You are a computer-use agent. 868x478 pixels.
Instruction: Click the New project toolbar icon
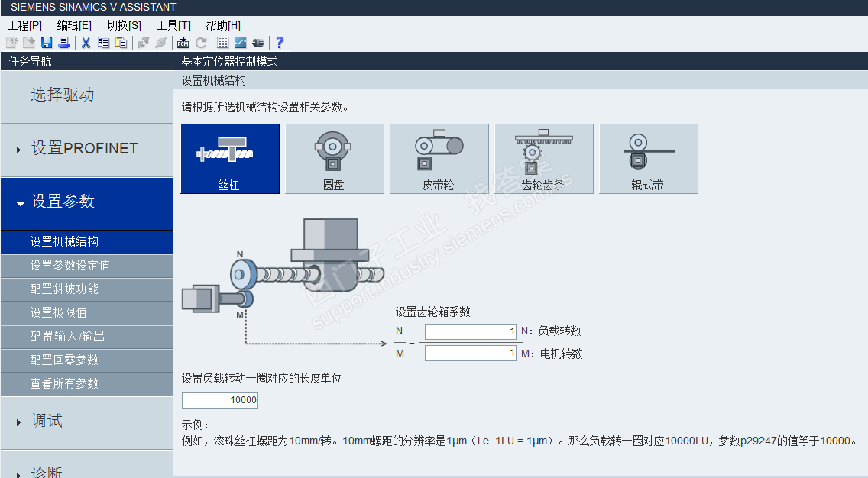(11, 43)
